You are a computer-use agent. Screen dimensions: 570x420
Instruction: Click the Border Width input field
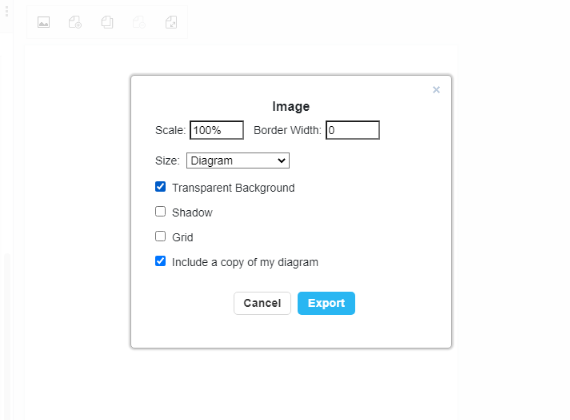pyautogui.click(x=353, y=130)
